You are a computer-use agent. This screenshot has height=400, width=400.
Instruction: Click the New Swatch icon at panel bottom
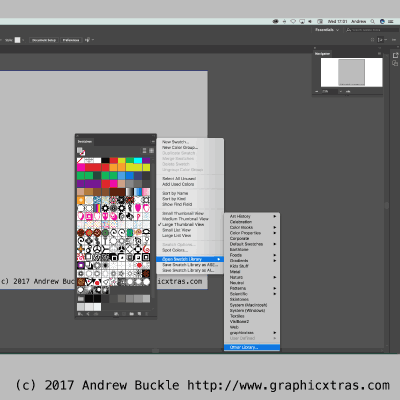coord(139,314)
